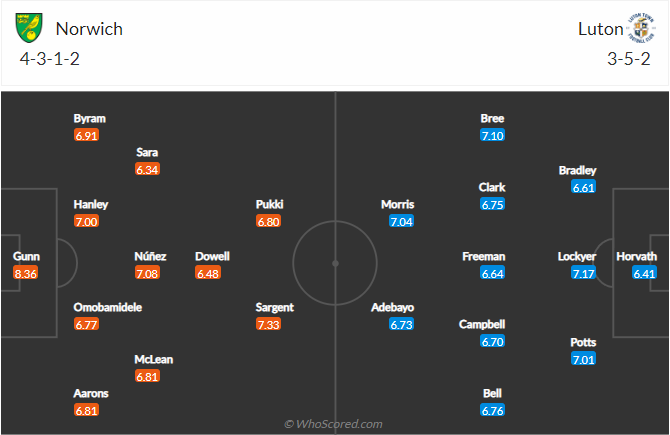The image size is (670, 435).
Task: Click Hanley's 7.00 rating badge
Action: (x=86, y=221)
